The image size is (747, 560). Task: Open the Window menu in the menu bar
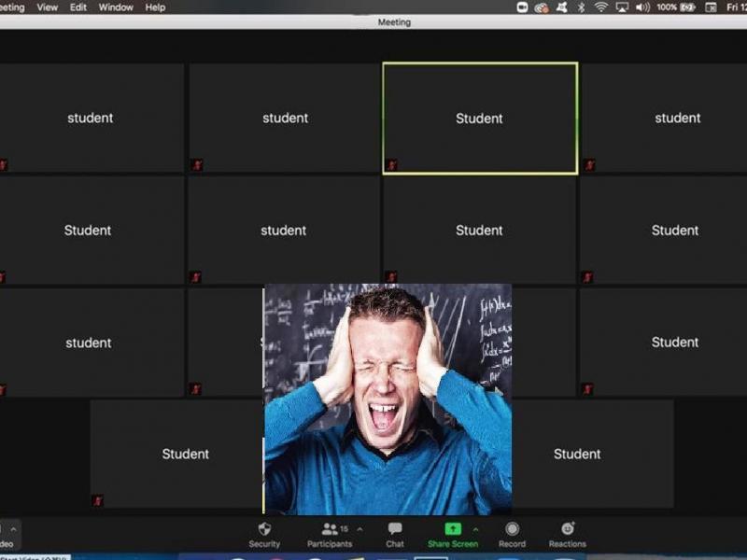pyautogui.click(x=116, y=6)
